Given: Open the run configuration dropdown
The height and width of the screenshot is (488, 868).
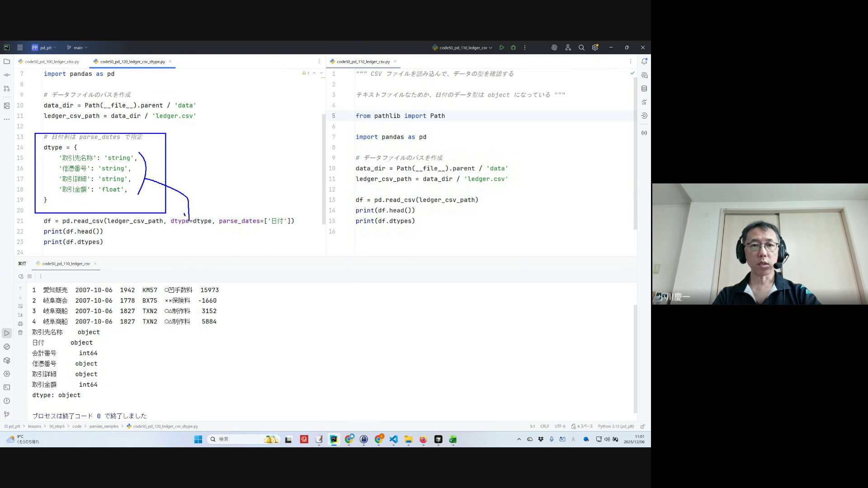Looking at the screenshot, I should [462, 47].
